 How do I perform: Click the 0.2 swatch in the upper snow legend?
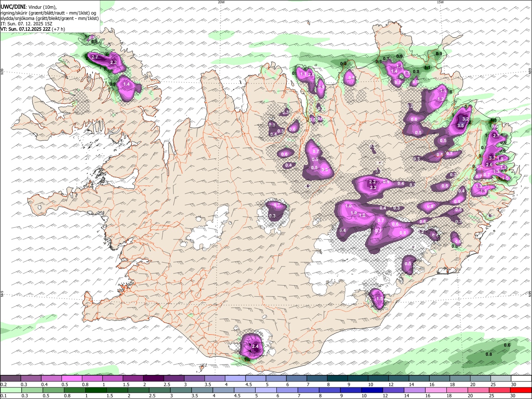(x=10, y=379)
